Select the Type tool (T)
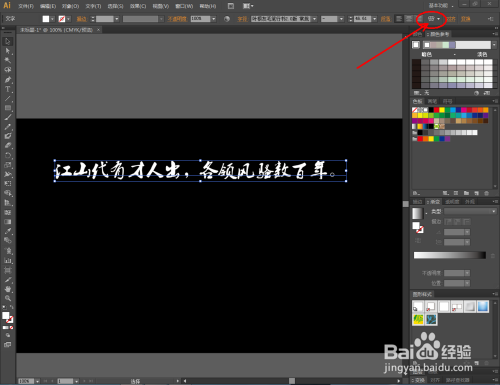Viewport: 500px width, 385px height. (x=8, y=89)
